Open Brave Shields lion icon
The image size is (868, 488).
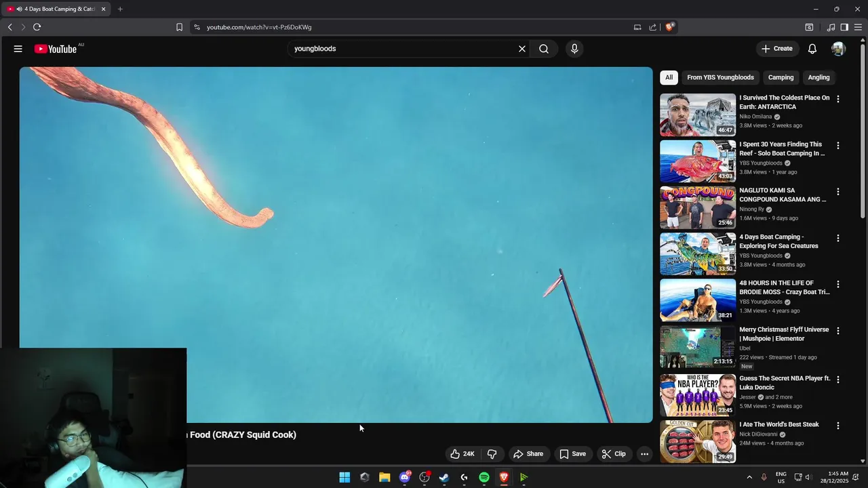[x=669, y=27]
